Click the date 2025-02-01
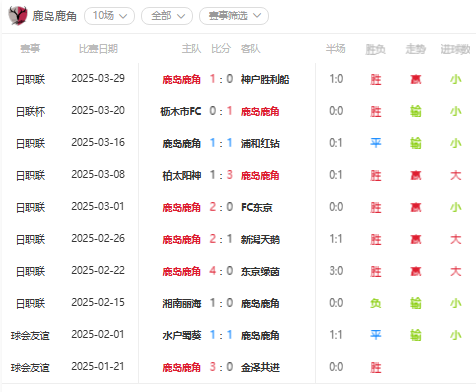The height and width of the screenshot is (392, 476). 98,335
